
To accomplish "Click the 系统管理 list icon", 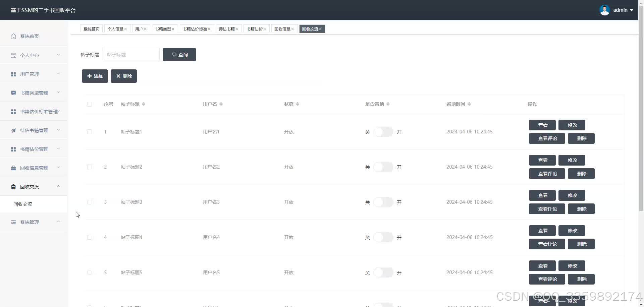I will (x=13, y=222).
